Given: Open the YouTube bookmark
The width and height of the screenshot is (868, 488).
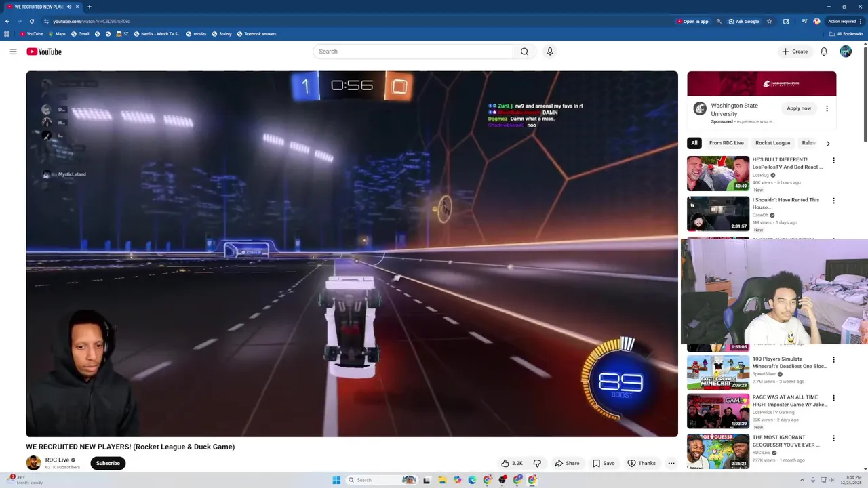Looking at the screenshot, I should point(31,34).
